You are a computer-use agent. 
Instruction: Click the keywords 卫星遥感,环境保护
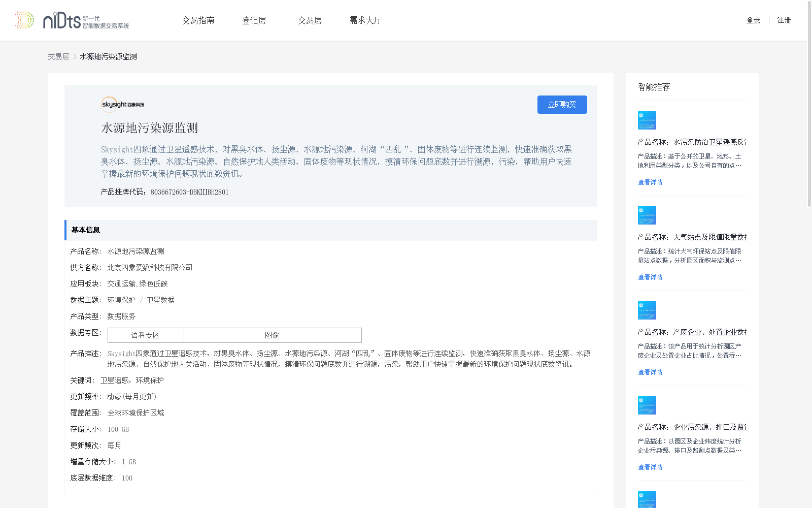pos(132,380)
